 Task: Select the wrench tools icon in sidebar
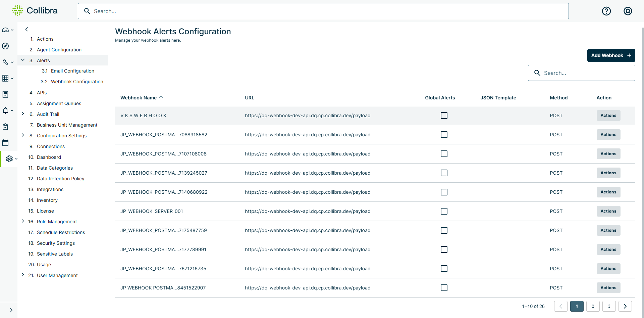pyautogui.click(x=5, y=62)
